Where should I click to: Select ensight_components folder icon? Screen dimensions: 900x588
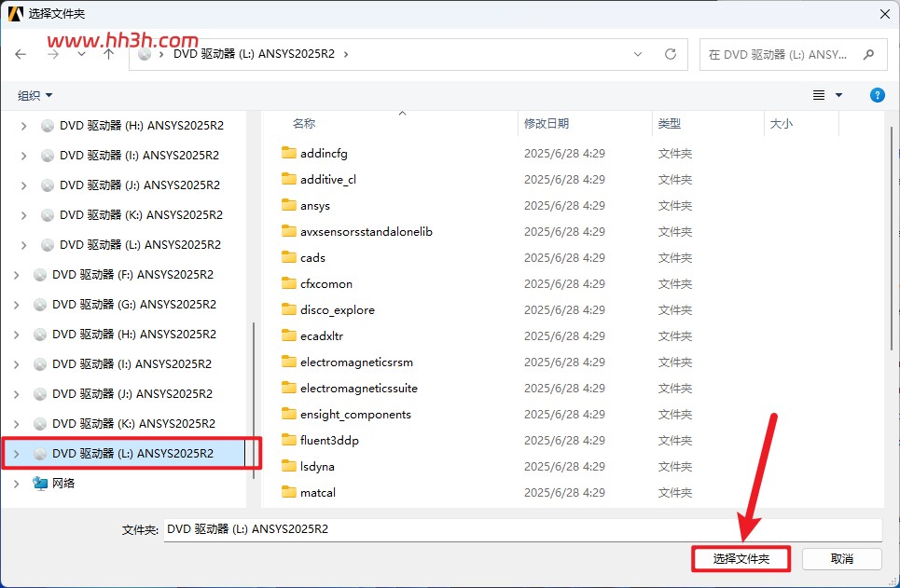pyautogui.click(x=289, y=414)
